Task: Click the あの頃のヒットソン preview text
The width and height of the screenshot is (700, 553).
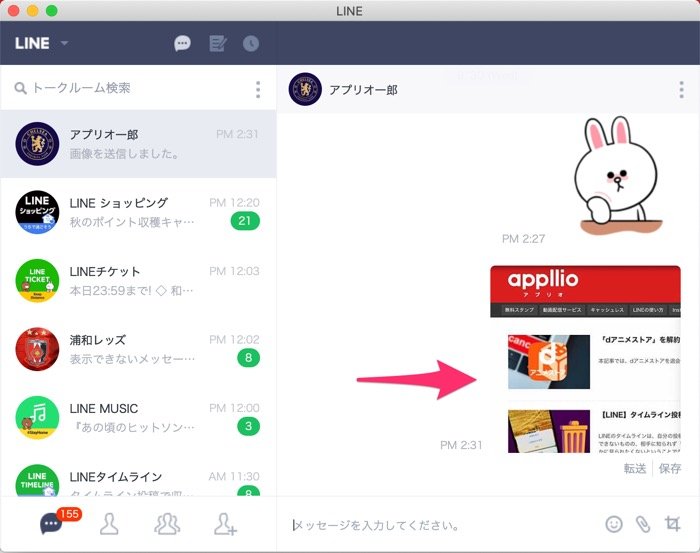Action: click(132, 428)
